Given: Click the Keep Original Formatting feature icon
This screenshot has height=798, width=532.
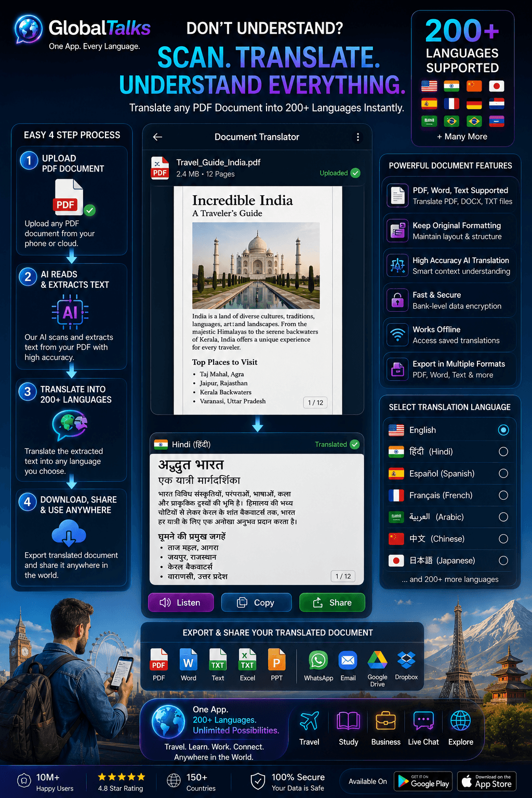Looking at the screenshot, I should coord(398,231).
